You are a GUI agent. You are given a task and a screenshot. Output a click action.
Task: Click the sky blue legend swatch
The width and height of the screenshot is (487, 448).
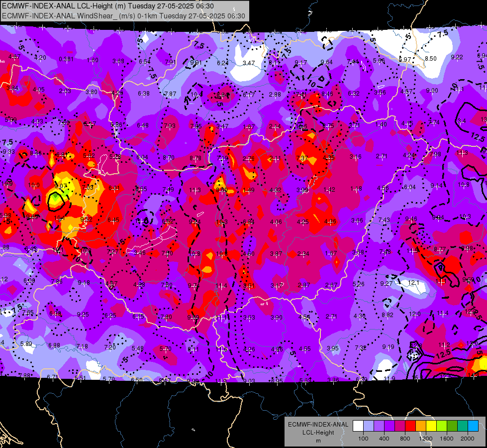click(x=473, y=426)
